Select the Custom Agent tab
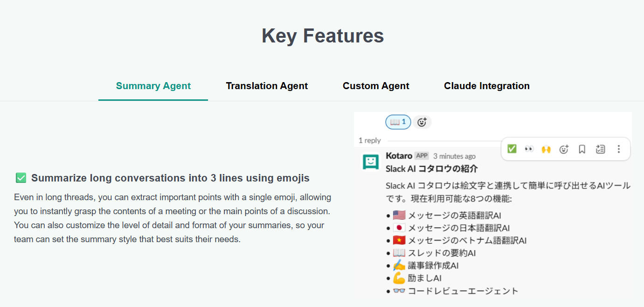 click(376, 86)
